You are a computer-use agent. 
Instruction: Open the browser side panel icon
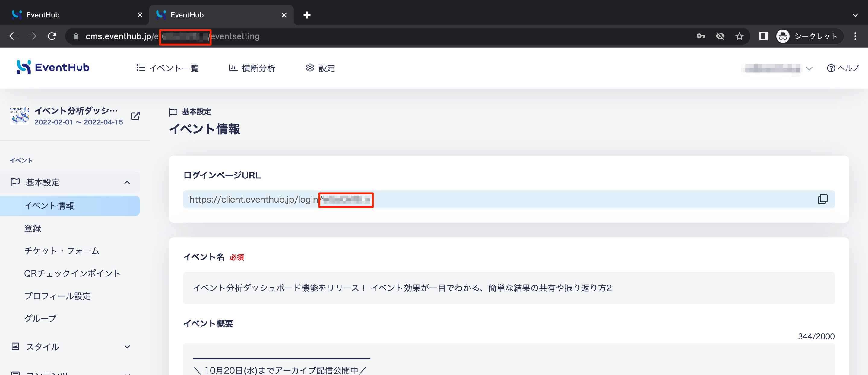pyautogui.click(x=763, y=36)
